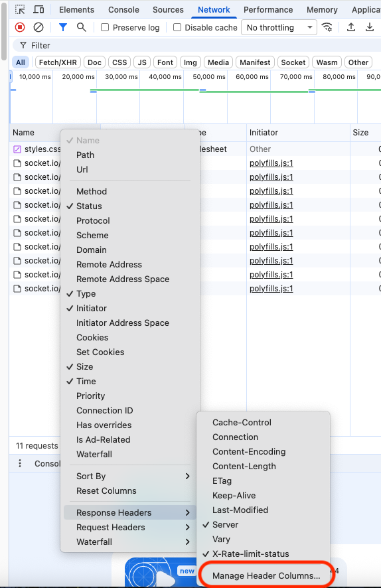The image size is (381, 588).
Task: Filter by Img requests
Action: [190, 62]
